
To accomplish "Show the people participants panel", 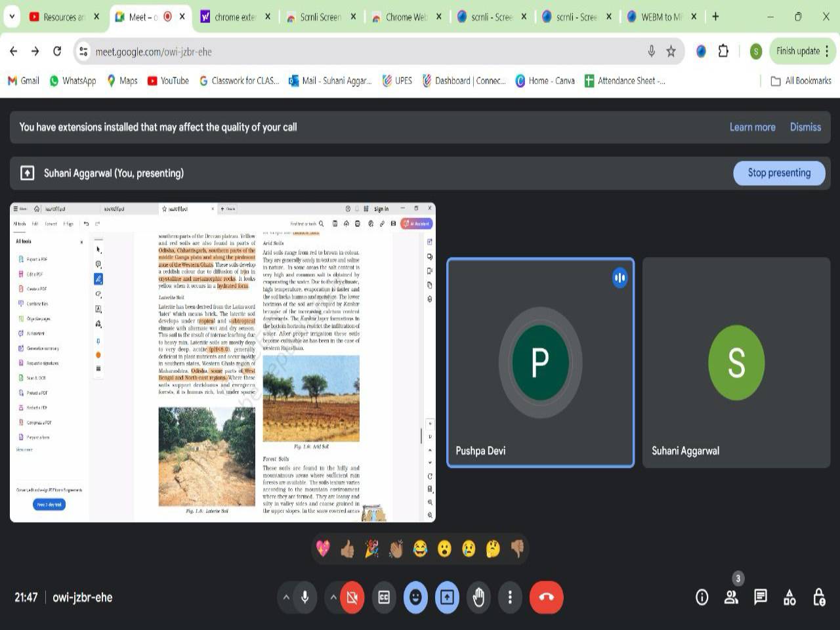I will [731, 597].
